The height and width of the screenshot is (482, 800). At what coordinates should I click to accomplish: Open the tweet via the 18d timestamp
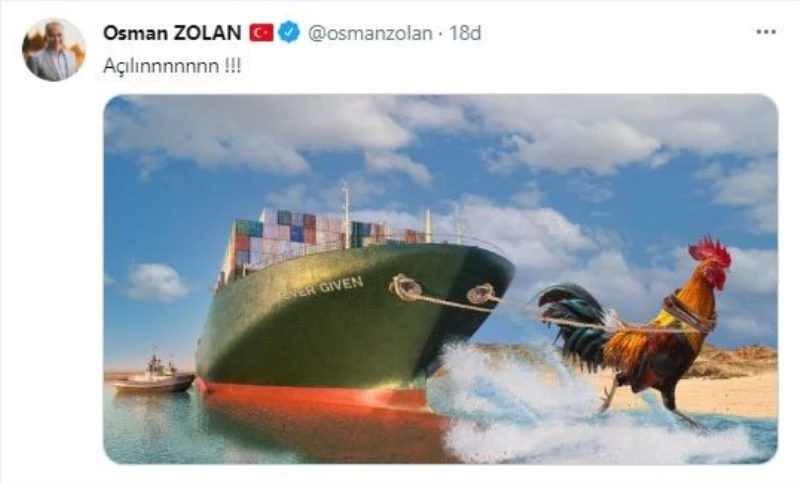point(465,33)
